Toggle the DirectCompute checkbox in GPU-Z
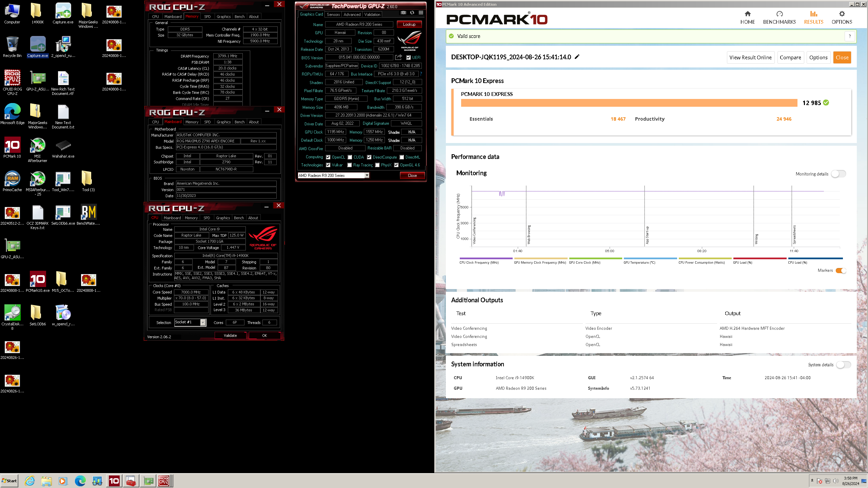868x488 pixels. point(369,157)
